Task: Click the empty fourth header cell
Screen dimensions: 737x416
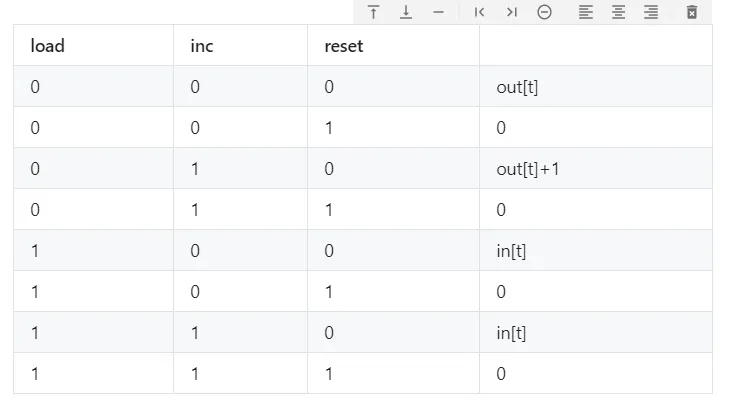Action: [595, 46]
